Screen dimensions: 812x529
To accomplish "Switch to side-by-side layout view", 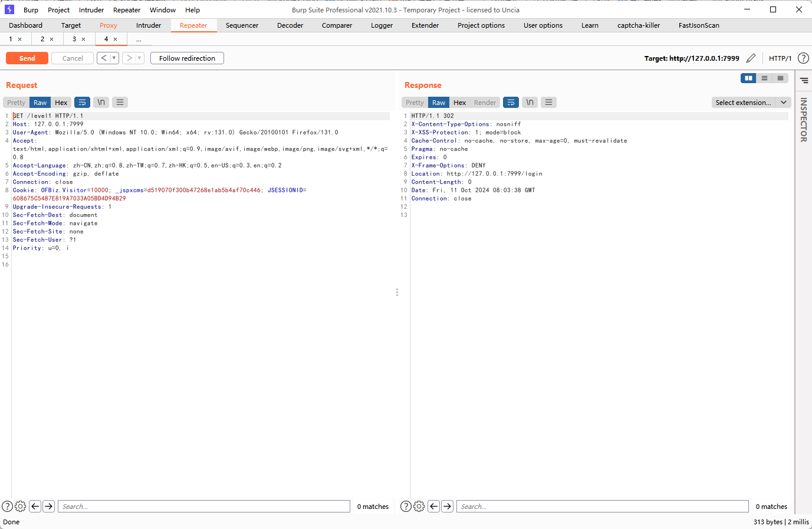I will (x=748, y=78).
